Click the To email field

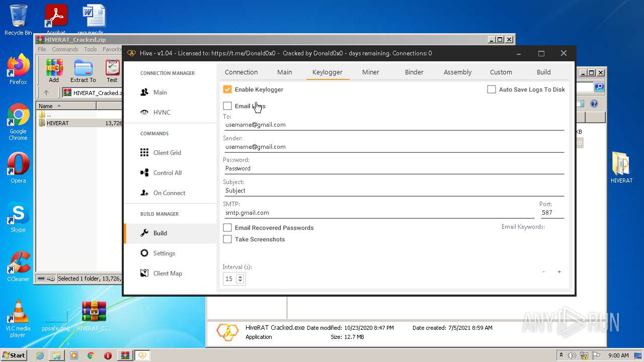[x=393, y=125]
